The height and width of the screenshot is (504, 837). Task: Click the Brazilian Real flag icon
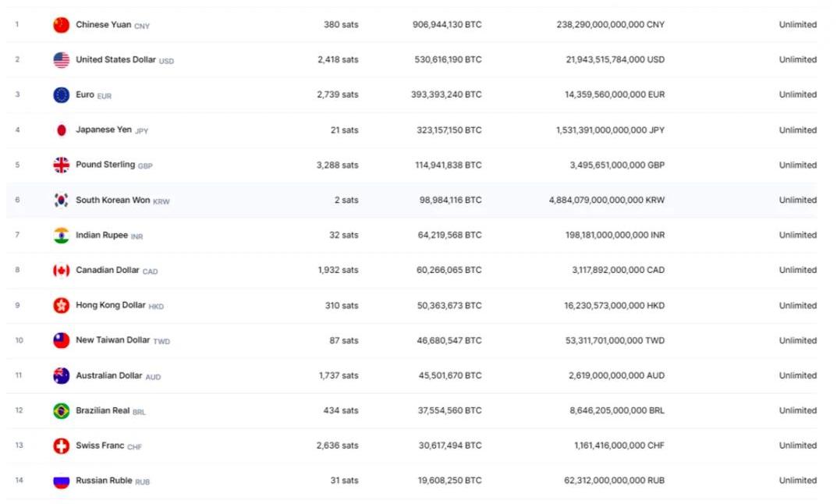pyautogui.click(x=61, y=411)
